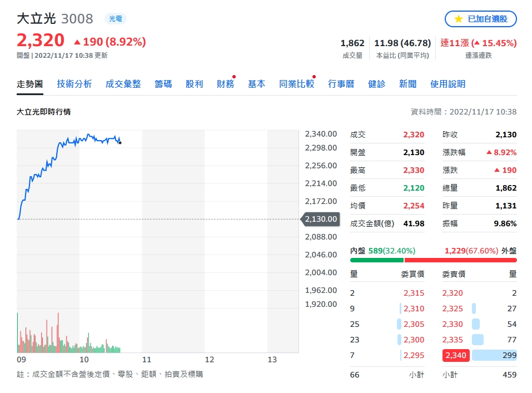Click the 均價 2,254 value
The image size is (532, 393).
point(414,206)
